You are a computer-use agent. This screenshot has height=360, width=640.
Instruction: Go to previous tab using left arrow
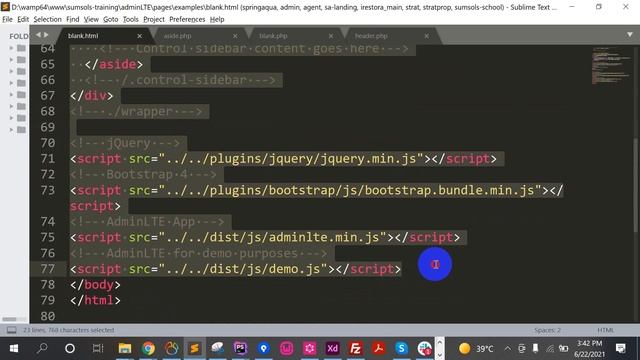pos(38,35)
